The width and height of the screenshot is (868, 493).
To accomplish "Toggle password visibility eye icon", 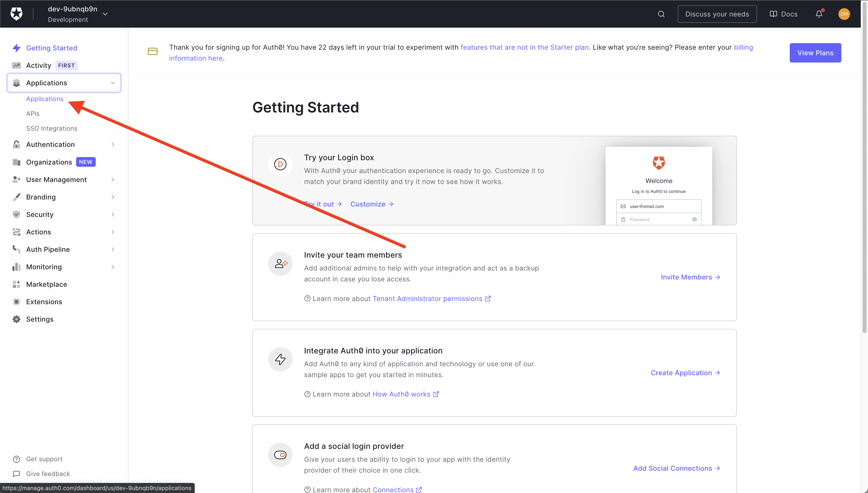I will click(694, 219).
